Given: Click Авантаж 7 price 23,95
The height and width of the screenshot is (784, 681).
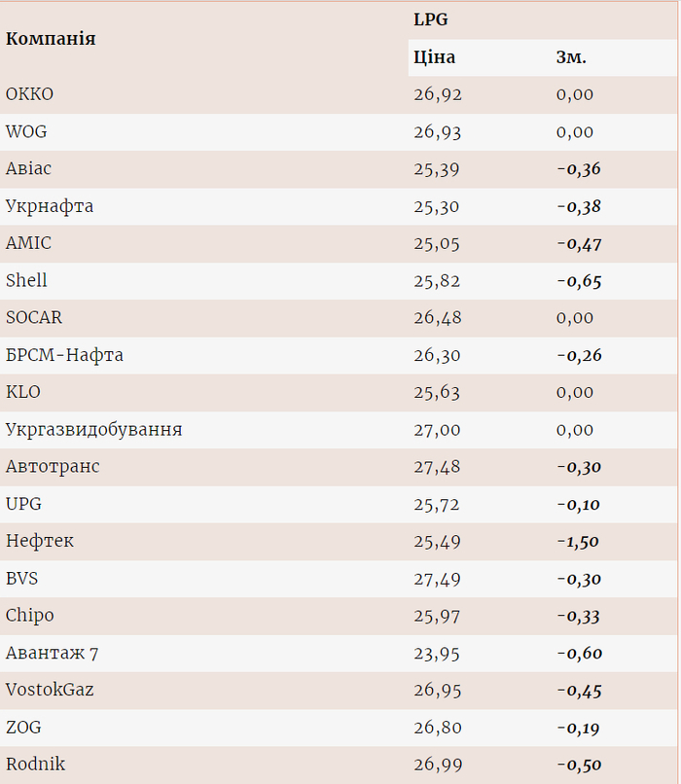Looking at the screenshot, I should (x=437, y=653).
